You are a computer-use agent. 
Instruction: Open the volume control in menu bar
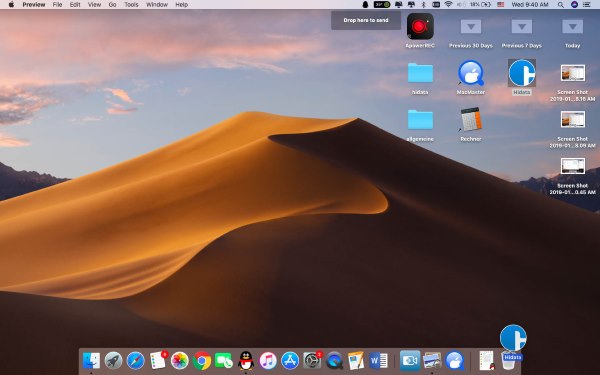coord(461,5)
